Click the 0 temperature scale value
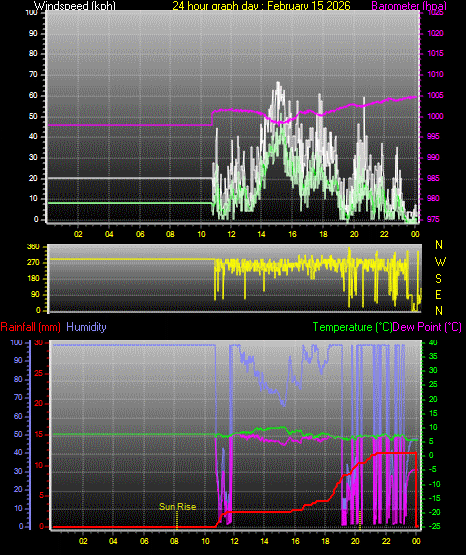Screen dimensions: 466x555 [431, 455]
